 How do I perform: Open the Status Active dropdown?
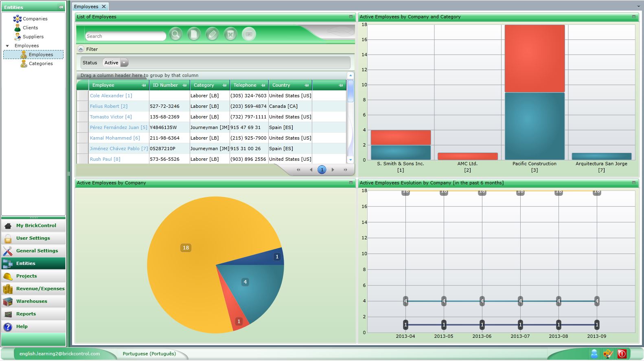(124, 63)
